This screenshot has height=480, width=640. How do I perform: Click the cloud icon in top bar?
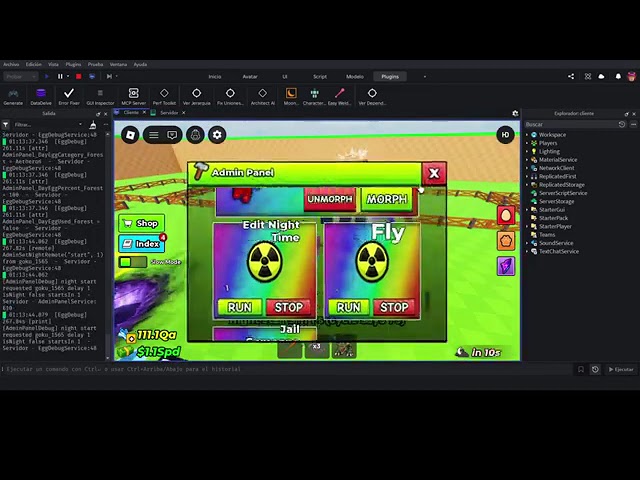601,76
